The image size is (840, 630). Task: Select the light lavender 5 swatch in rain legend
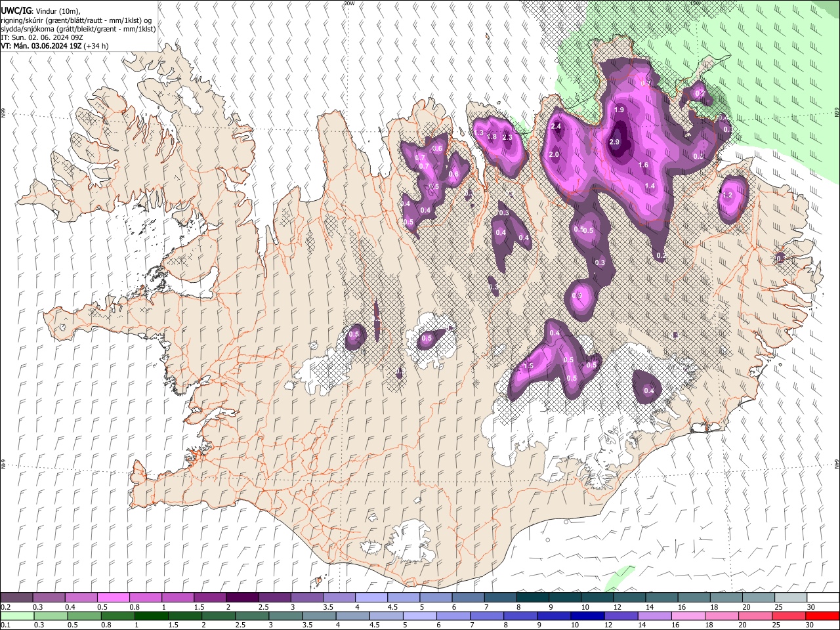coord(420,616)
